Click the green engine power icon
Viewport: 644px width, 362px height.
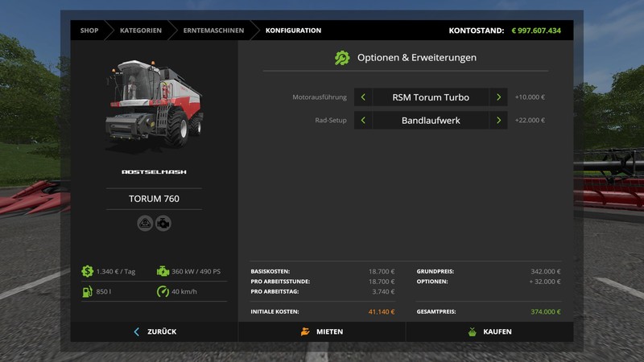tap(163, 271)
